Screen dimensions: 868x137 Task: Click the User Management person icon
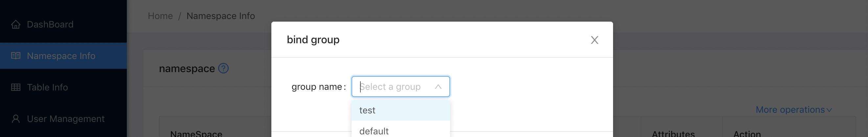[x=15, y=119]
